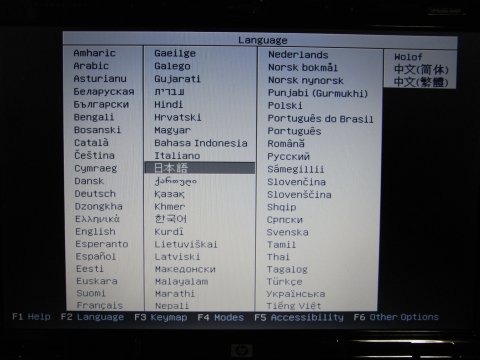Screen dimensions: 480x360
Task: Choose 中文(简体) Simplified Chinese
Action: (x=421, y=69)
